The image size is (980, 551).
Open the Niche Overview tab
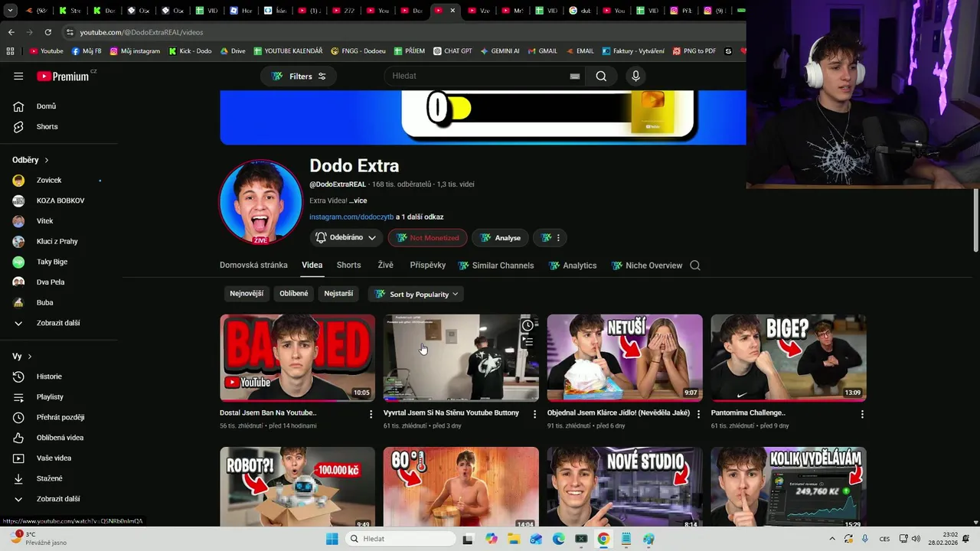[646, 266]
